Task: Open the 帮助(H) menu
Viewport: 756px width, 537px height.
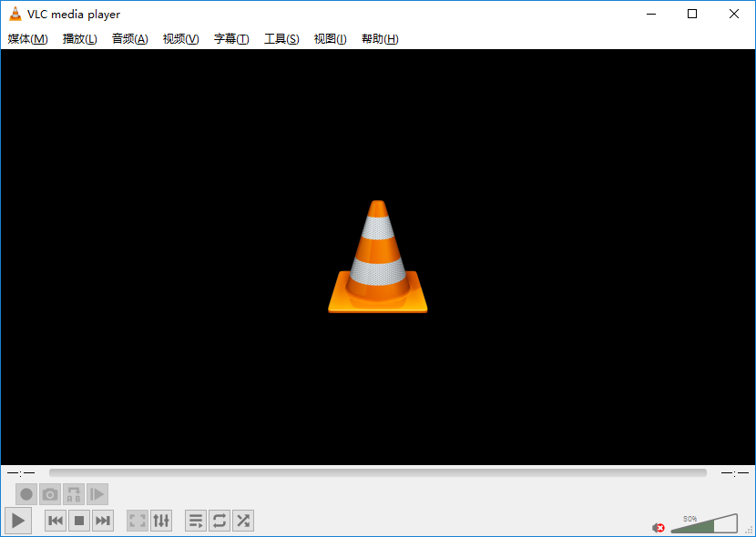Action: coord(380,39)
